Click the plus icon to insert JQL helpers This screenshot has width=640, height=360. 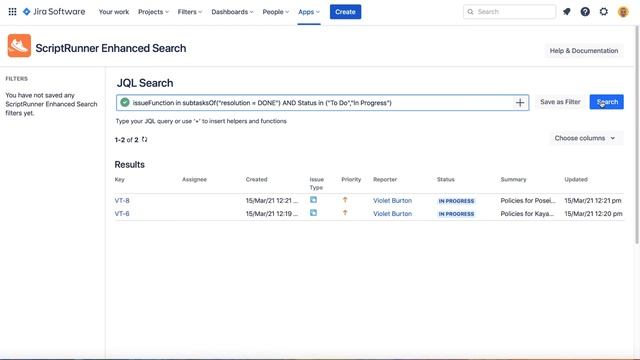[520, 102]
